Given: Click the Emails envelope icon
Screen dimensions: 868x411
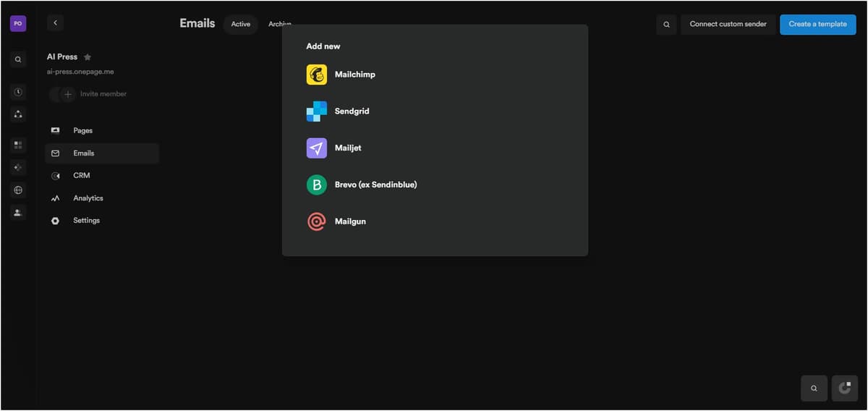Looking at the screenshot, I should 56,153.
